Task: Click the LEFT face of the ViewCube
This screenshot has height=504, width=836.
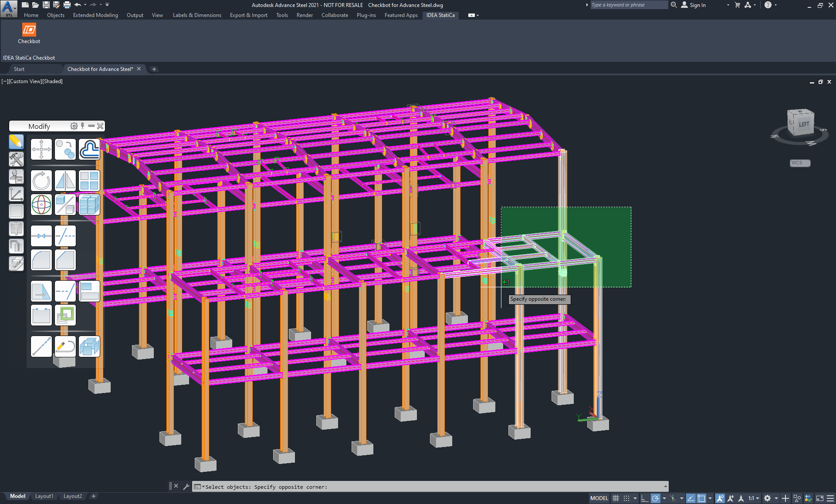Action: click(x=804, y=124)
